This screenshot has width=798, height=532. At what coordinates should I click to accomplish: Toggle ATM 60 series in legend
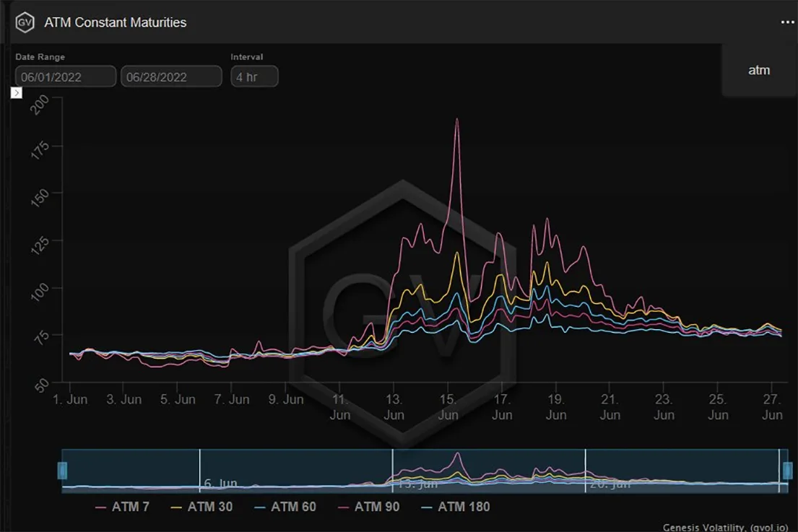point(285,507)
